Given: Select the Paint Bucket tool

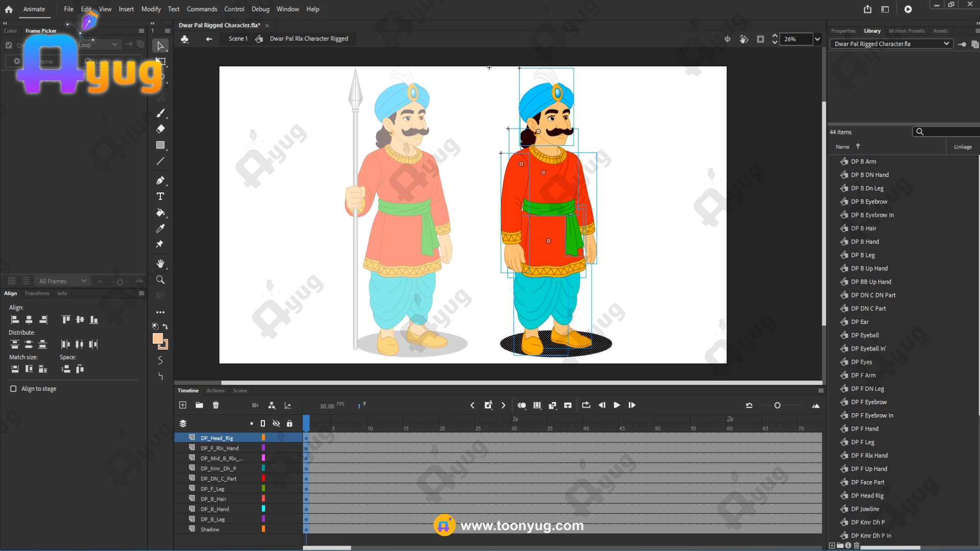Looking at the screenshot, I should [160, 213].
